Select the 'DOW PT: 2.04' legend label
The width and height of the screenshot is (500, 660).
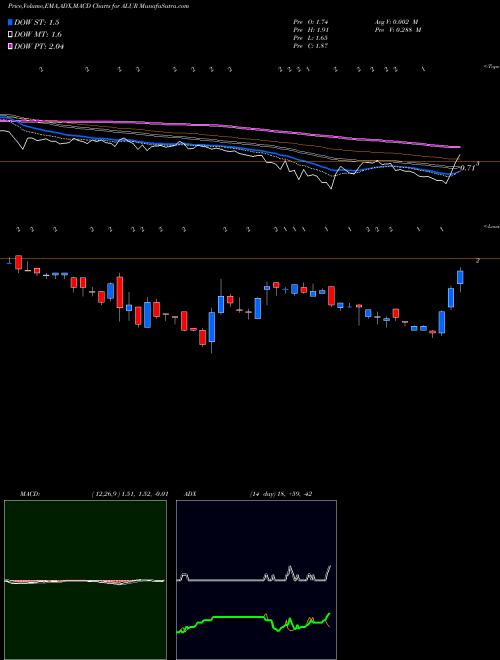tap(39, 46)
